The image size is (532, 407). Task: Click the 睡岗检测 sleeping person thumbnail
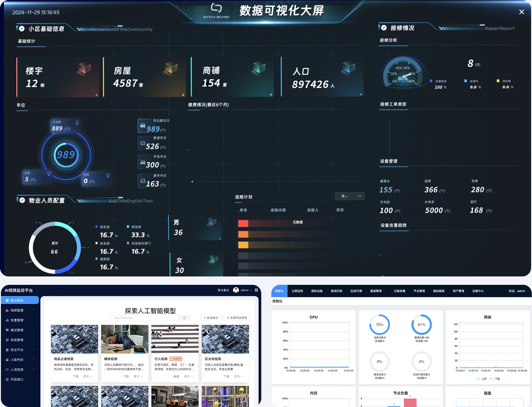[125, 339]
